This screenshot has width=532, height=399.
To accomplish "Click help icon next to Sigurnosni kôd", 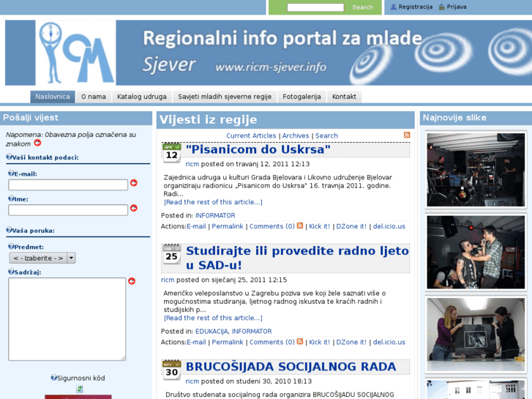I will pyautogui.click(x=53, y=378).
